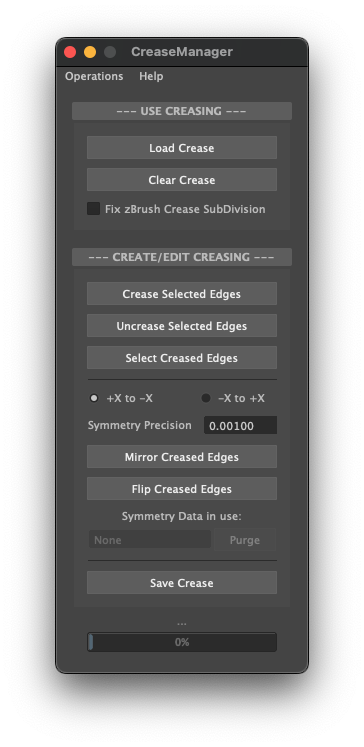Click the 0% progress bar
Viewport: 364px width, 747px height.
click(182, 642)
